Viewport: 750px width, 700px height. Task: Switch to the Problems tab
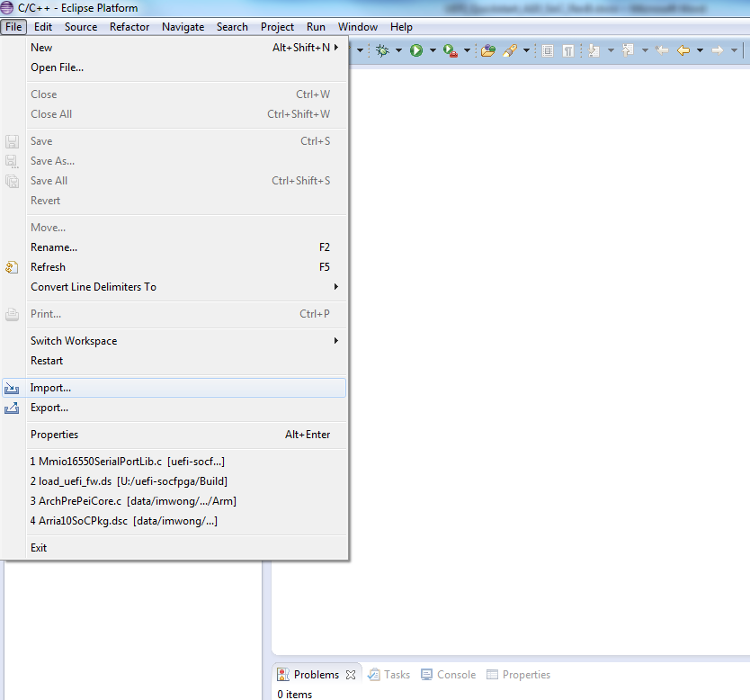[317, 675]
